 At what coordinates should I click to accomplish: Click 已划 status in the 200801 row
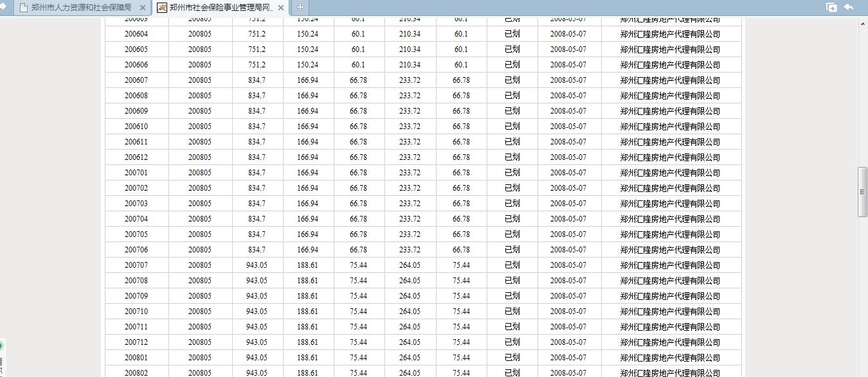[512, 358]
